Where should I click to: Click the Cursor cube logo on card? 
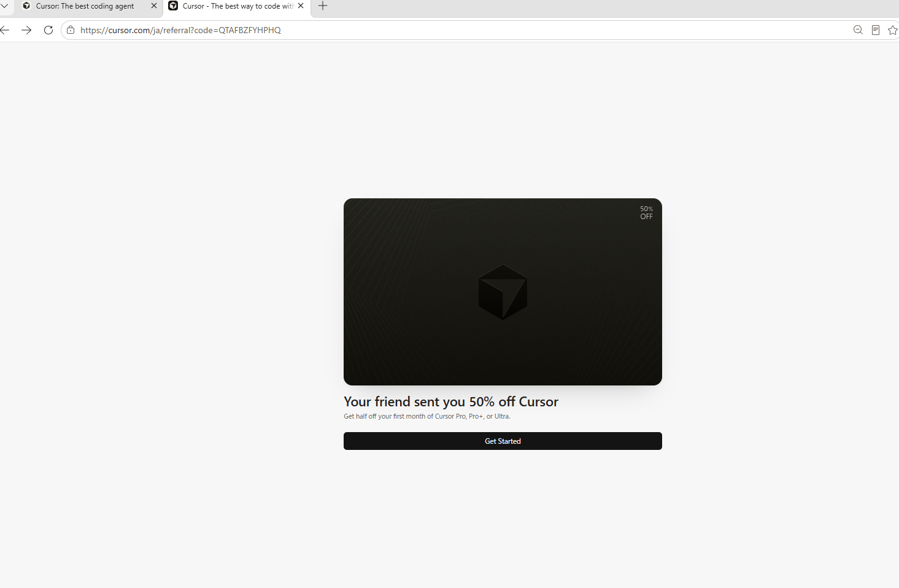pyautogui.click(x=503, y=292)
